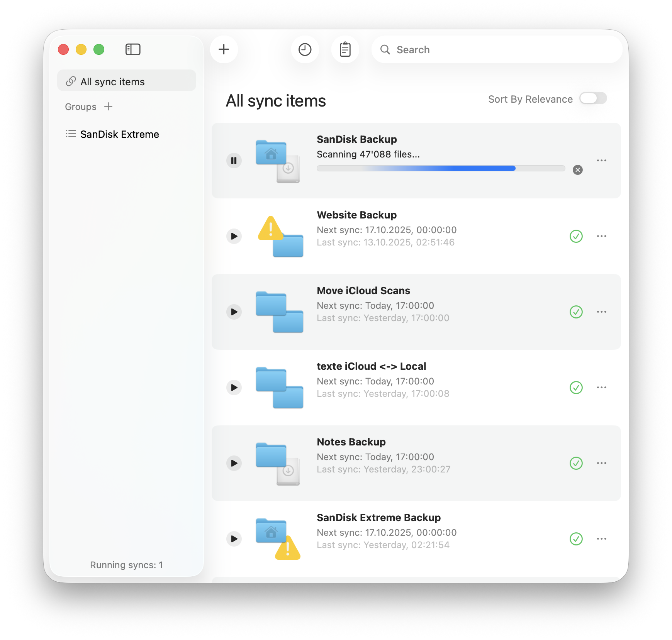Open the clipboard log icon

(x=345, y=49)
